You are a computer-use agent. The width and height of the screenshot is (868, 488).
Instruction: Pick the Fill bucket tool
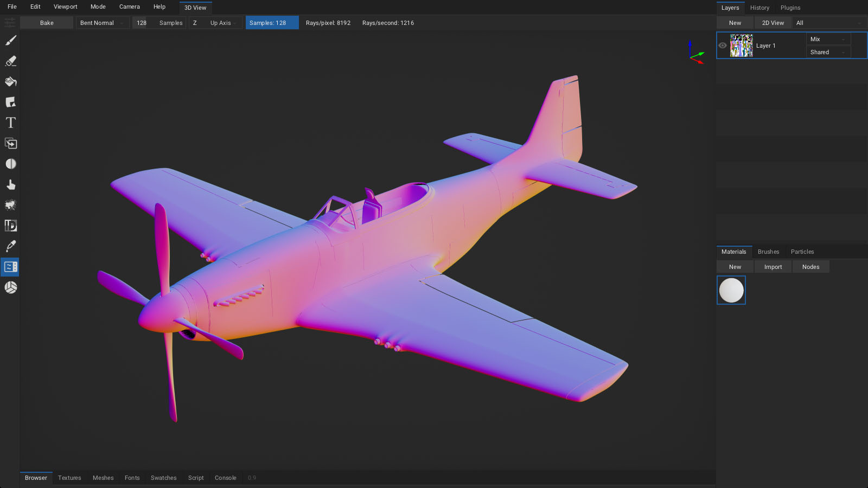click(x=11, y=82)
